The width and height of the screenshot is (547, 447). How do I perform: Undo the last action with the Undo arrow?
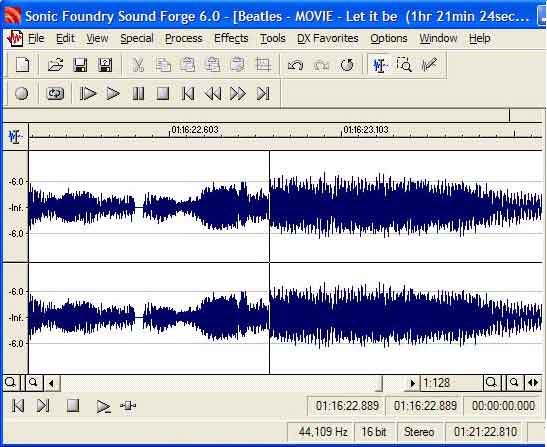295,65
